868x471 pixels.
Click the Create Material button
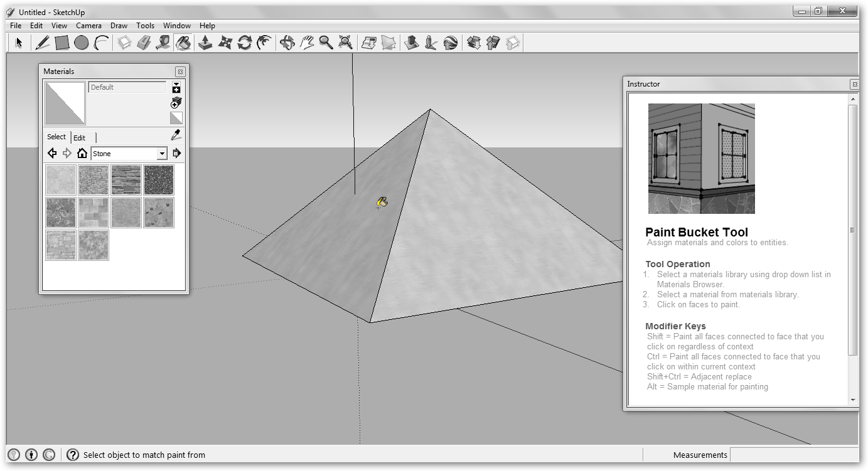176,102
